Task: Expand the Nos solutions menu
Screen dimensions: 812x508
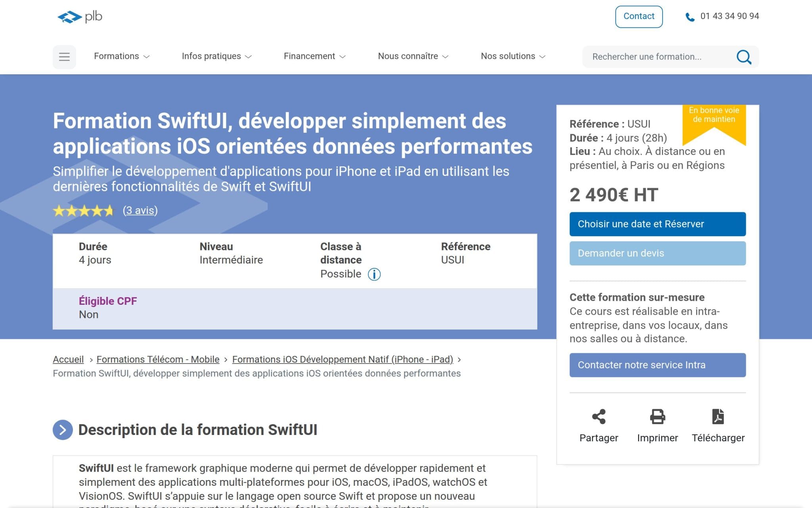Action: tap(513, 56)
